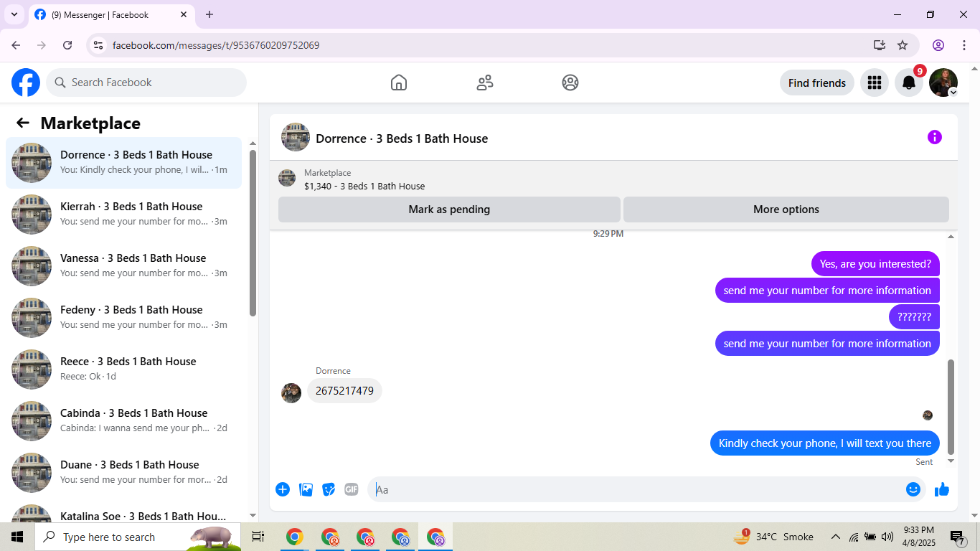Click the Aa message input field

[x=635, y=489]
